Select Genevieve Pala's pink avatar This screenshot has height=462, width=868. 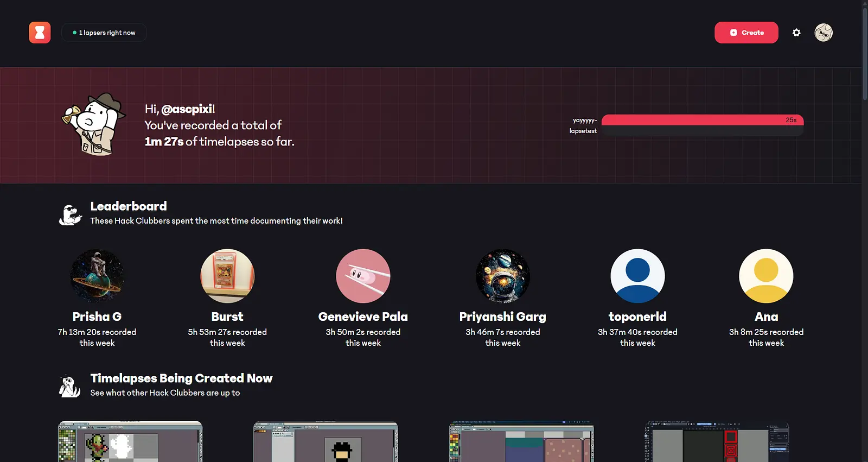point(363,276)
